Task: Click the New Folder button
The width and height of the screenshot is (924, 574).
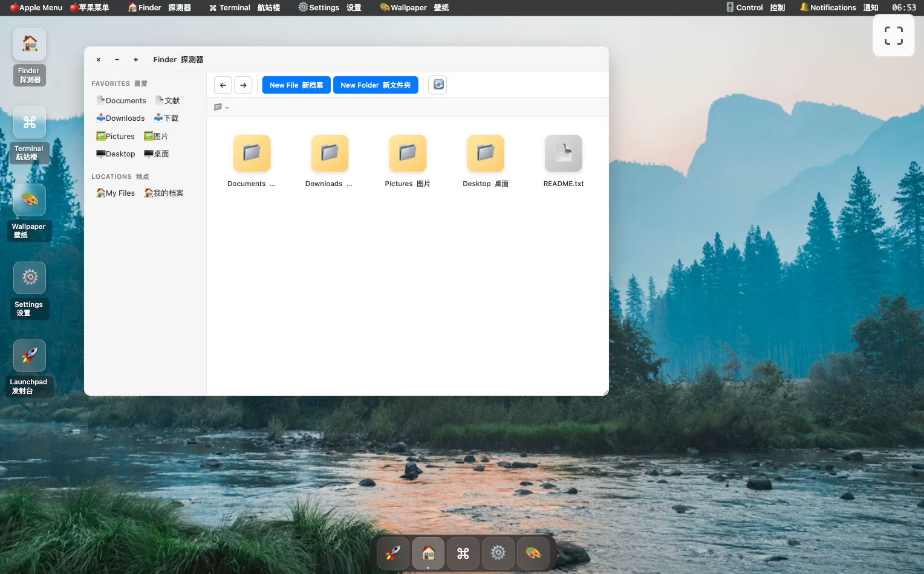Action: click(x=375, y=85)
